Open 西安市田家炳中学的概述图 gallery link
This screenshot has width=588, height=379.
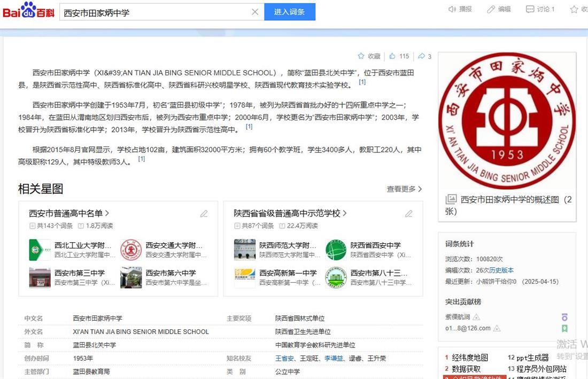(x=508, y=205)
